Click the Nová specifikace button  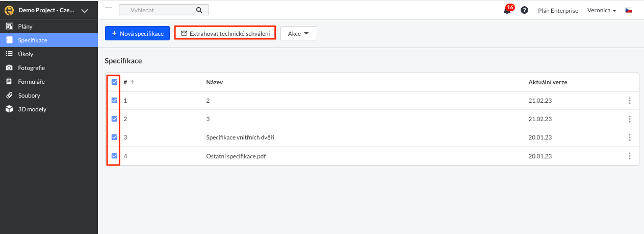(137, 34)
